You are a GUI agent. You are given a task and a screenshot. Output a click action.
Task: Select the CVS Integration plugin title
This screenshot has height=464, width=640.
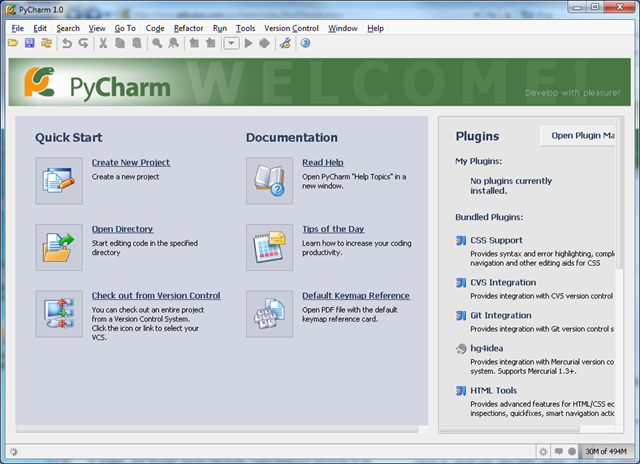tap(503, 282)
